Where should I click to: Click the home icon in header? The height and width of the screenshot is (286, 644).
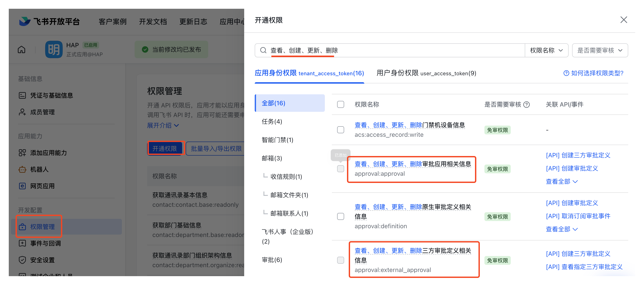[x=21, y=49]
